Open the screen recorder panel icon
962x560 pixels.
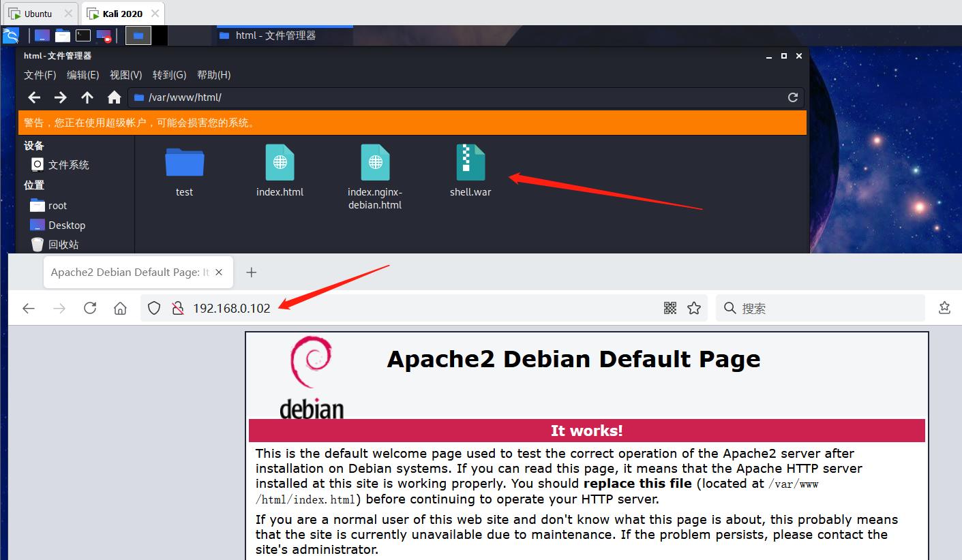[x=104, y=35]
